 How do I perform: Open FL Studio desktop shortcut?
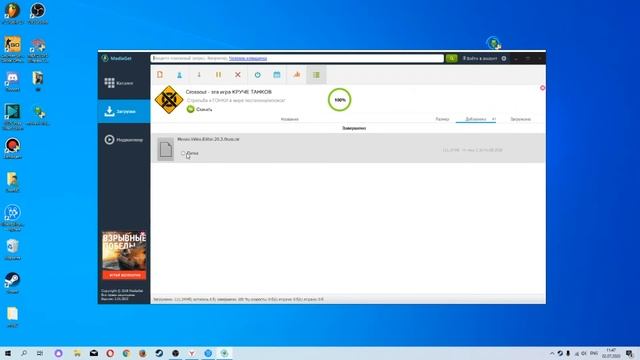(12, 12)
